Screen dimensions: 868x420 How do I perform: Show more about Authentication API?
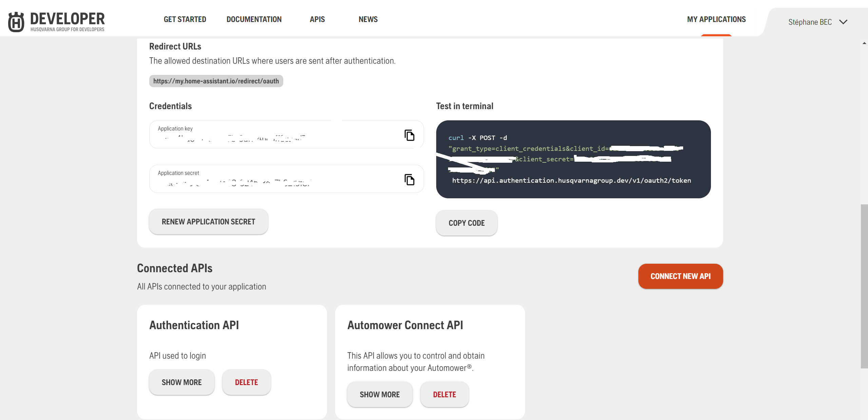click(182, 382)
